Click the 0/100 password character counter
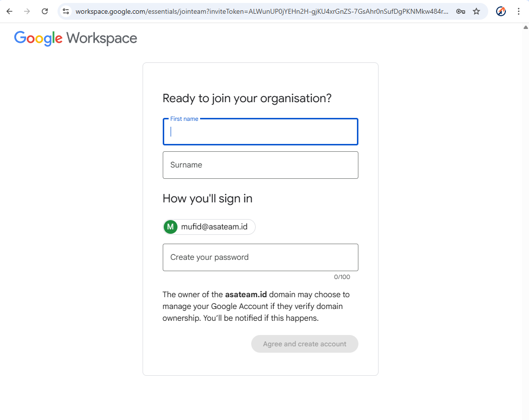 point(342,277)
